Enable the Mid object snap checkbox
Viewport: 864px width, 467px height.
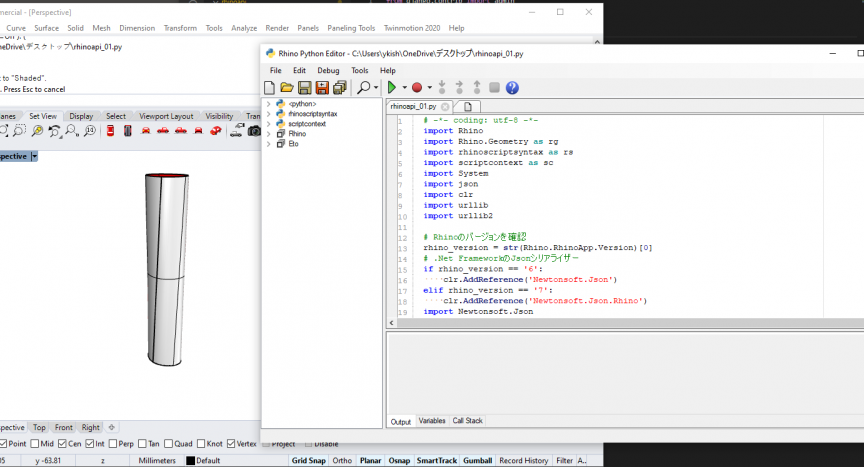(x=35, y=443)
